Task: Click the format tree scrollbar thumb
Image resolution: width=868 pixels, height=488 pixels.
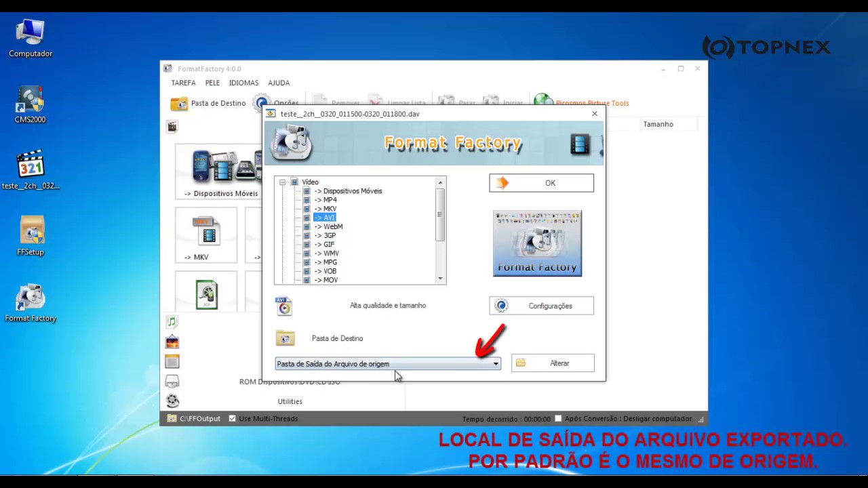Action: pyautogui.click(x=440, y=214)
